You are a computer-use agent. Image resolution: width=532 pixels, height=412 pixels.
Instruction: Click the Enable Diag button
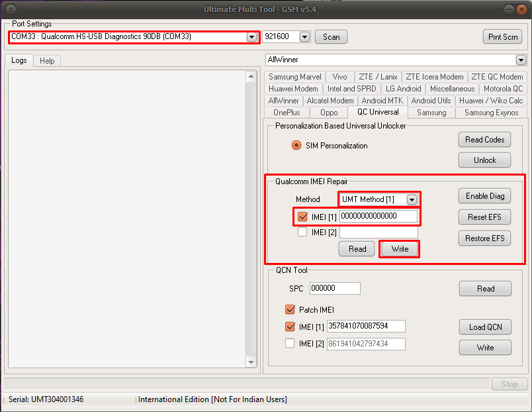(484, 196)
